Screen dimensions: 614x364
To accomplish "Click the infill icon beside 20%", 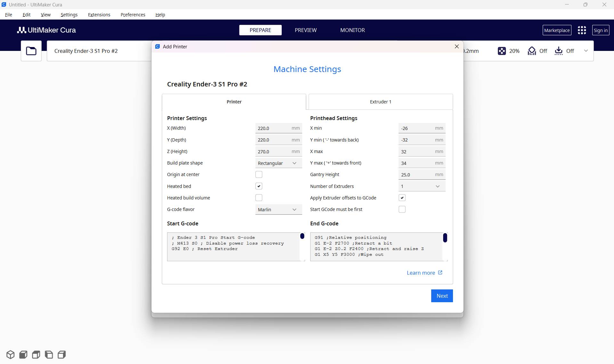I will point(502,51).
